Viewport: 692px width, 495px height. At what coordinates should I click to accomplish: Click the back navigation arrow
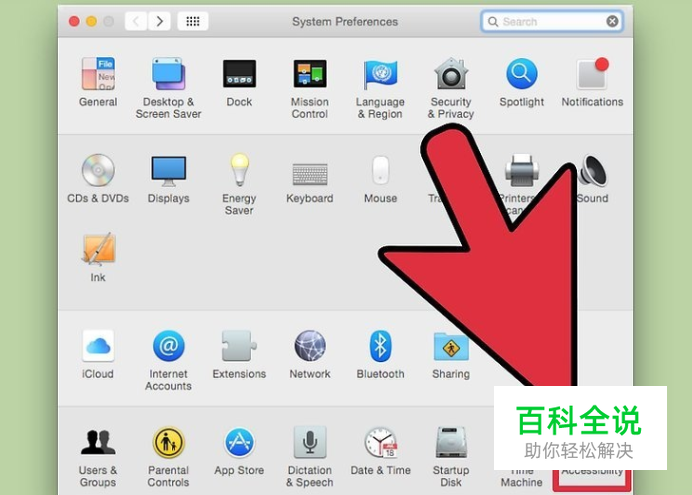click(x=136, y=21)
